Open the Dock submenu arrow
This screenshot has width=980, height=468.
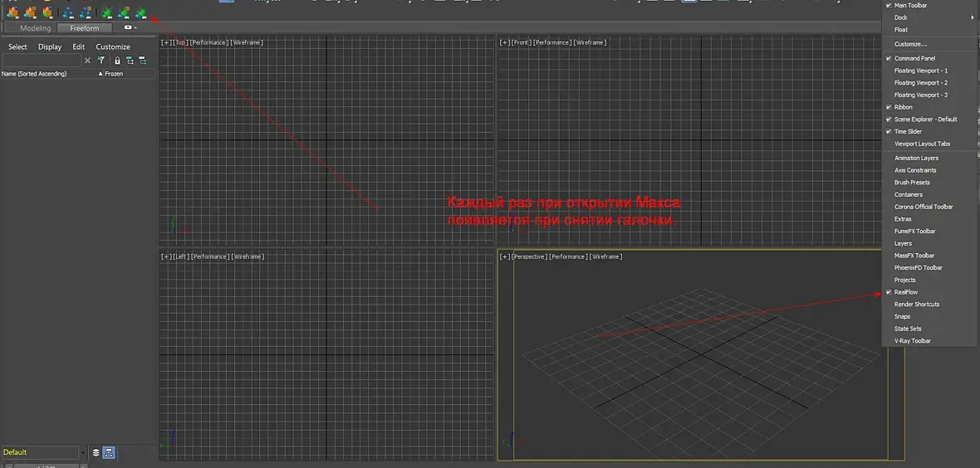[972, 17]
